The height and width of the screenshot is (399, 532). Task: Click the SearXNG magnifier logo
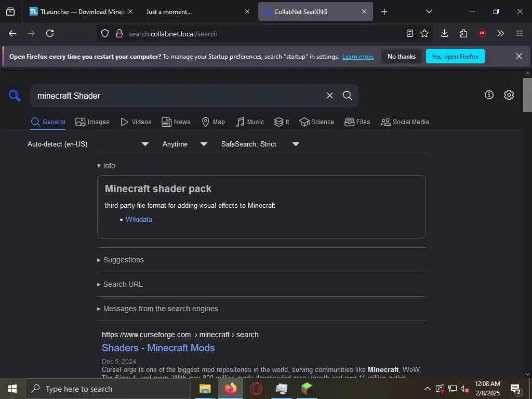pyautogui.click(x=15, y=96)
